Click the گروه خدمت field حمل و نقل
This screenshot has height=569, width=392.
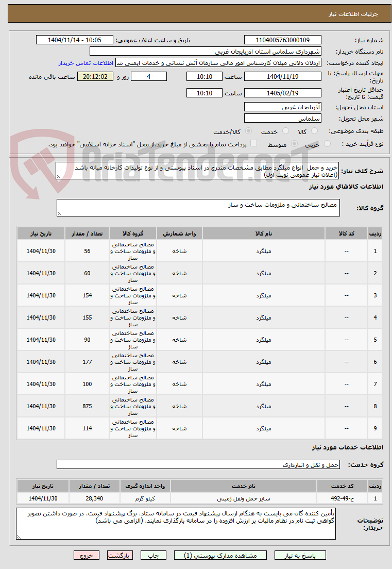198,464
